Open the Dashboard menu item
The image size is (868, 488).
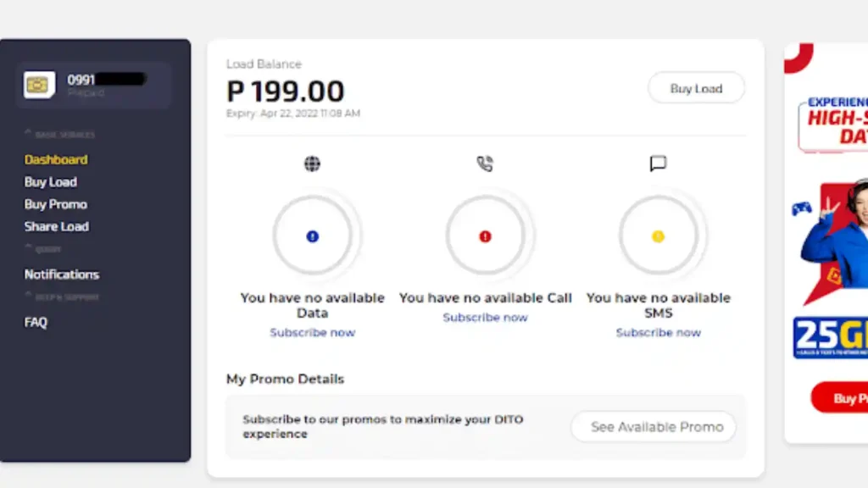(x=56, y=159)
